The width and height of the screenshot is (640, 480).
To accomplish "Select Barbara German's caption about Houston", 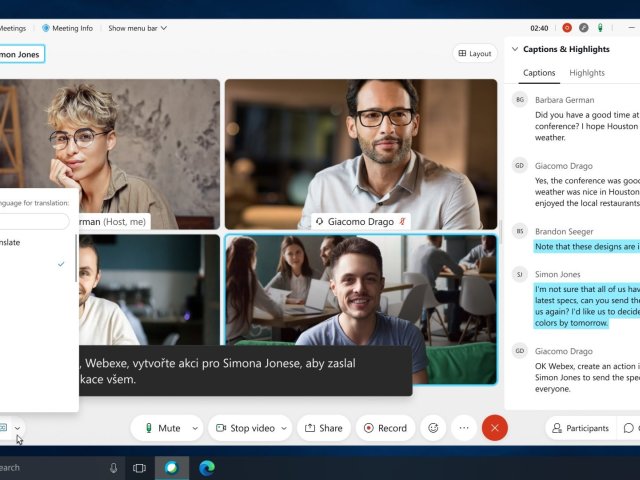I will (x=587, y=126).
